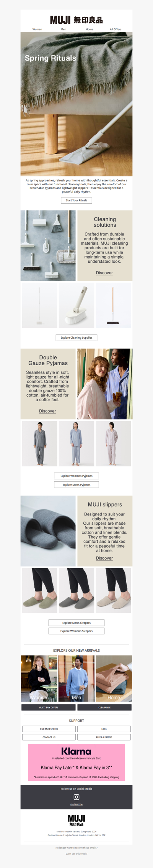The image size is (153, 868).
Task: Select the grey men's pyjamas product image
Action: tap(40, 443)
